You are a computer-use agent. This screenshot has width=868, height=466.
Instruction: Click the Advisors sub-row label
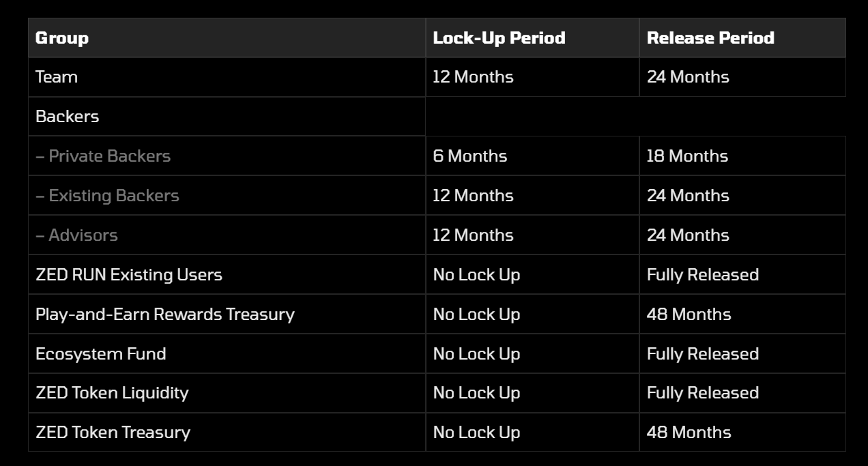pos(76,235)
